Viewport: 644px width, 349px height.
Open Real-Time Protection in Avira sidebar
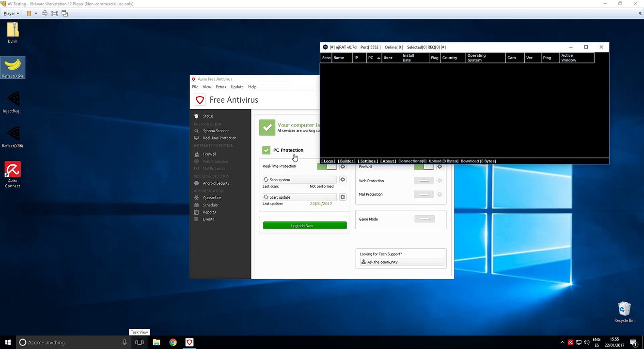220,138
